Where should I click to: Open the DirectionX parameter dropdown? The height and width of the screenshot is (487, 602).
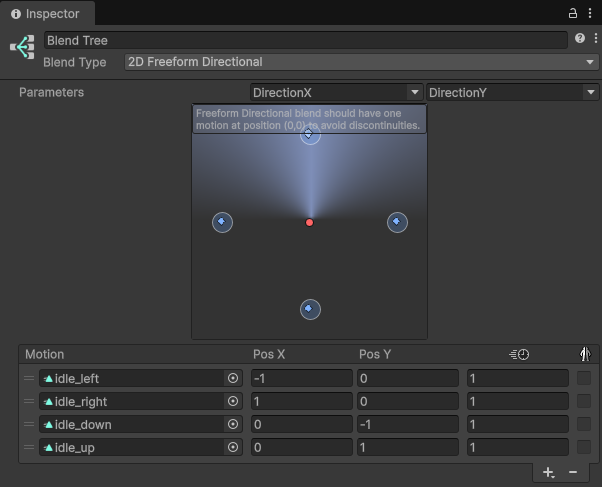coord(336,93)
